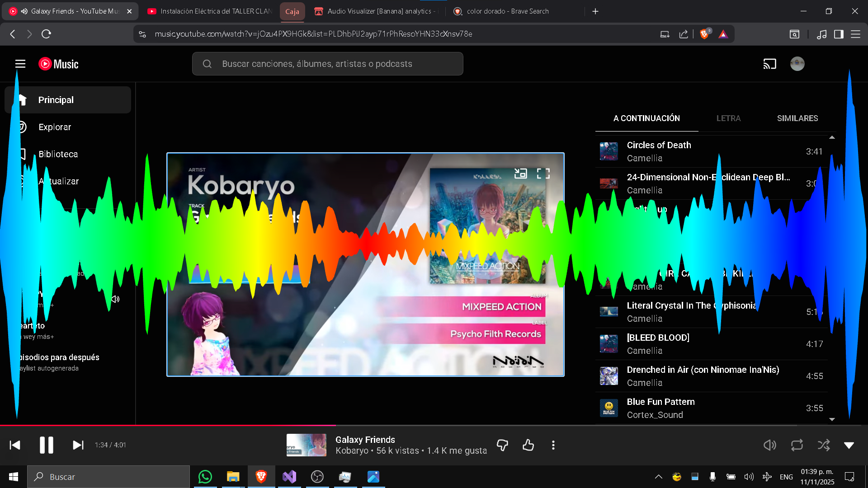
Task: Go to previous track
Action: 15,445
